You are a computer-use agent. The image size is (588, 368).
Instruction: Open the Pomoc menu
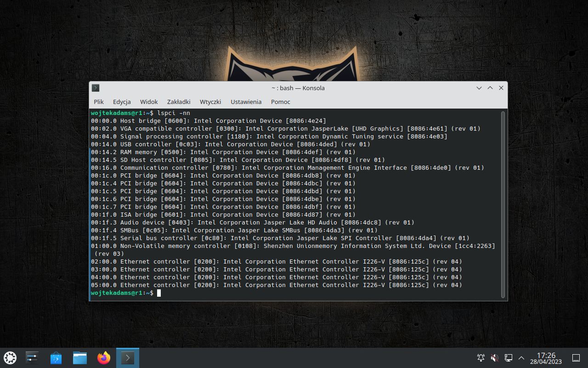pyautogui.click(x=281, y=102)
